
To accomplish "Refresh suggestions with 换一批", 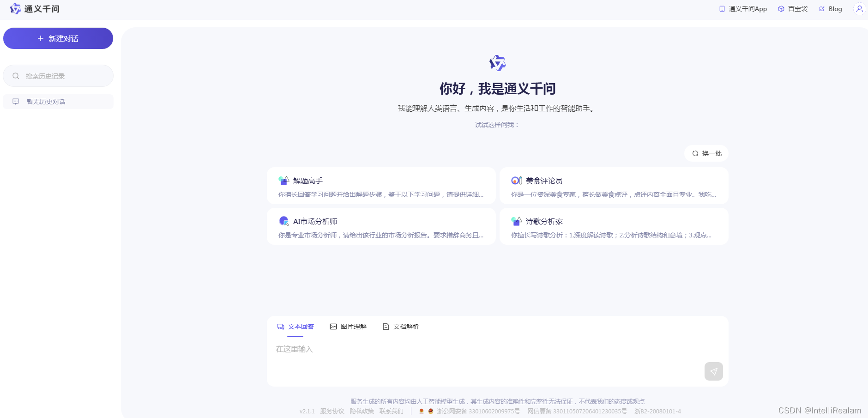I will (706, 153).
